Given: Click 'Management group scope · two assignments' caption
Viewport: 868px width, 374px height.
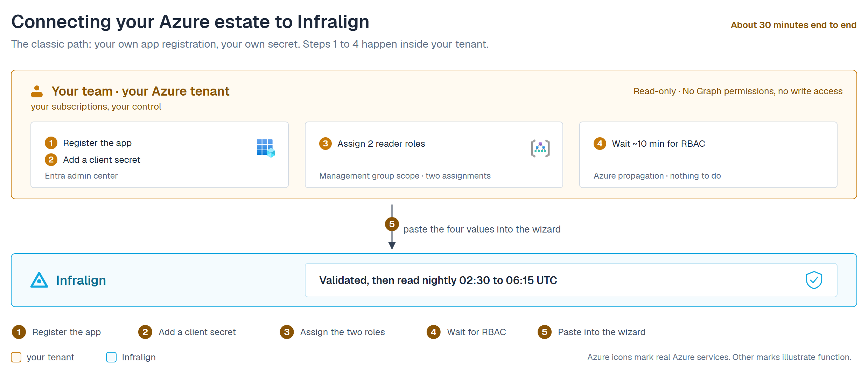Looking at the screenshot, I should tap(405, 176).
